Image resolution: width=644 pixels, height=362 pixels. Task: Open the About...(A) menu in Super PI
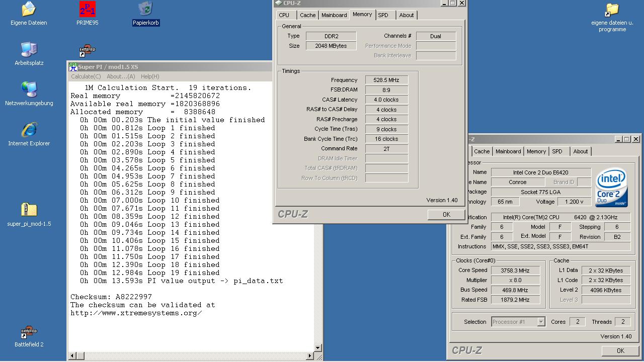click(121, 76)
